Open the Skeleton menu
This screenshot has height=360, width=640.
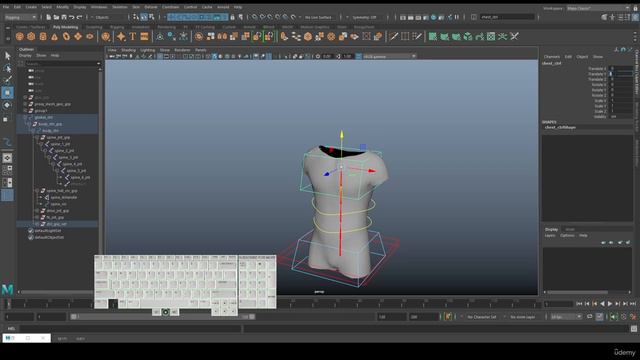click(120, 7)
